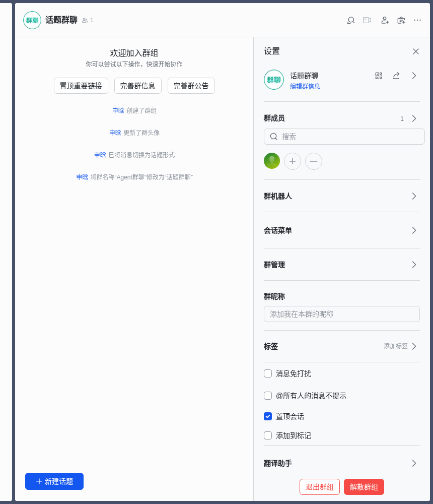Open search in chat header
This screenshot has width=433, height=504.
pos(351,20)
